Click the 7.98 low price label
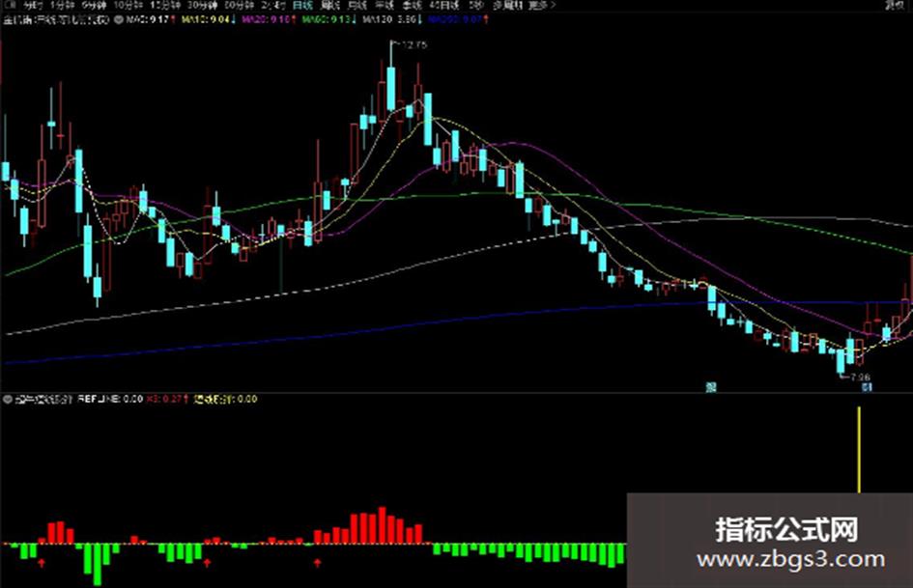The image size is (913, 588). tap(860, 378)
